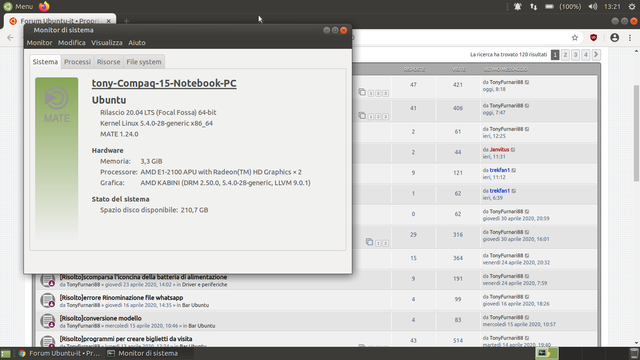Close the Forum Ubuntu-it browser tab
Screen dimensions: 640x360
(x=109, y=21)
